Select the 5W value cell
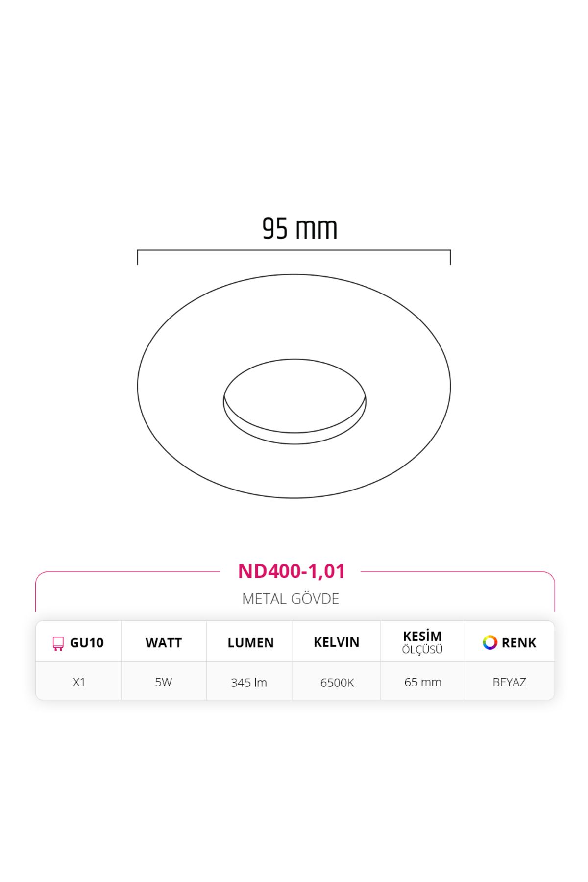This screenshot has width=588, height=882. pyautogui.click(x=164, y=682)
